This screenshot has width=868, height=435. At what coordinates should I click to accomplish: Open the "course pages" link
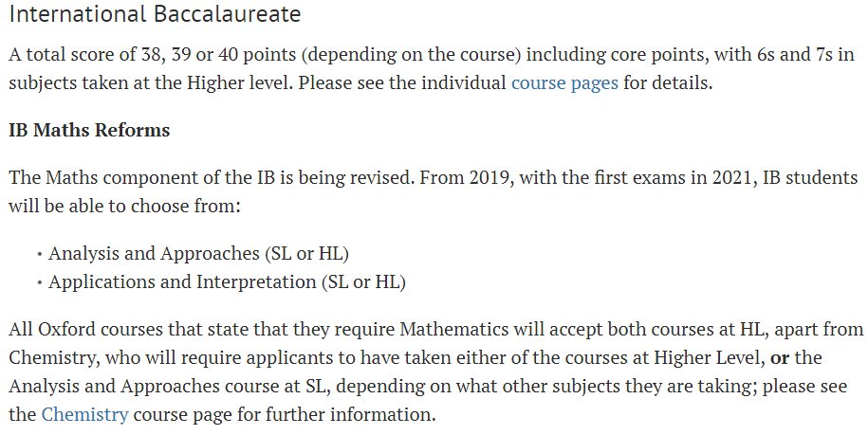(x=564, y=82)
